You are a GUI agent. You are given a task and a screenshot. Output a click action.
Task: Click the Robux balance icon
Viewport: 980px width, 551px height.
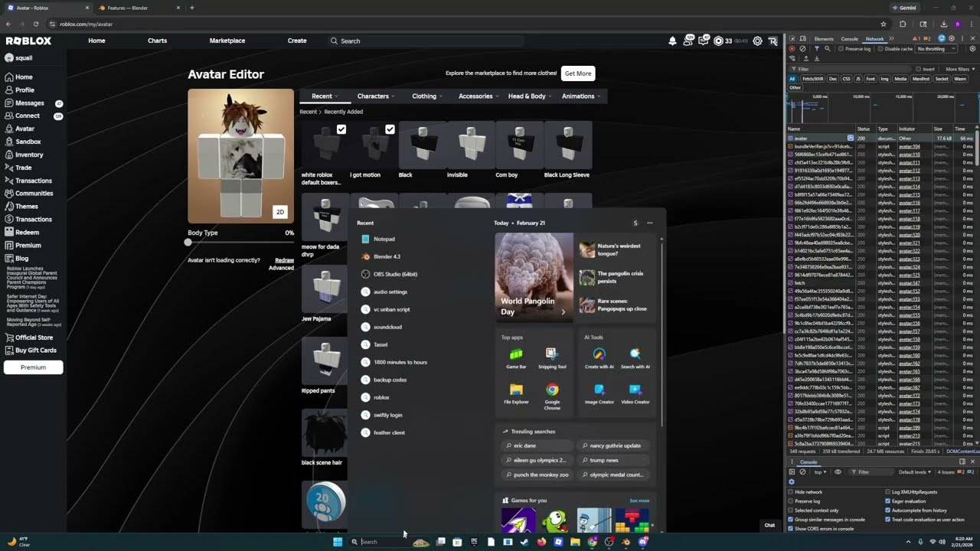(x=718, y=41)
